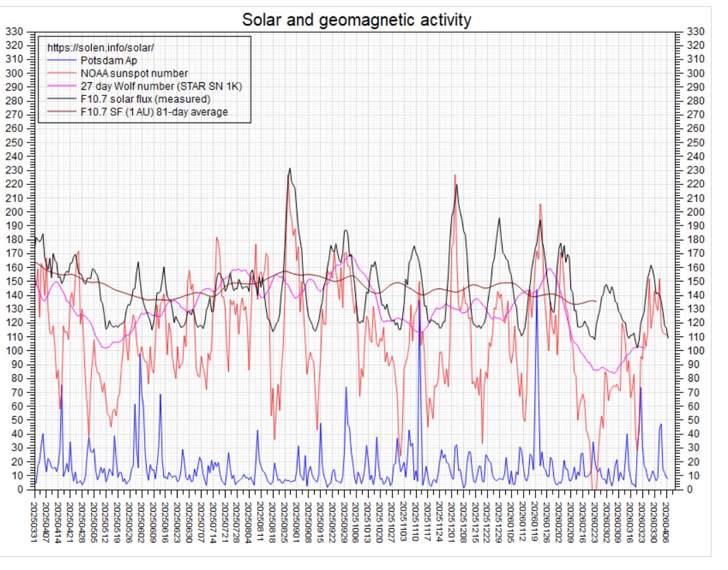Click 'F10.7 SF (1 AU) 81-day average' legend label
Screen dimensions: 728x570
coord(154,112)
